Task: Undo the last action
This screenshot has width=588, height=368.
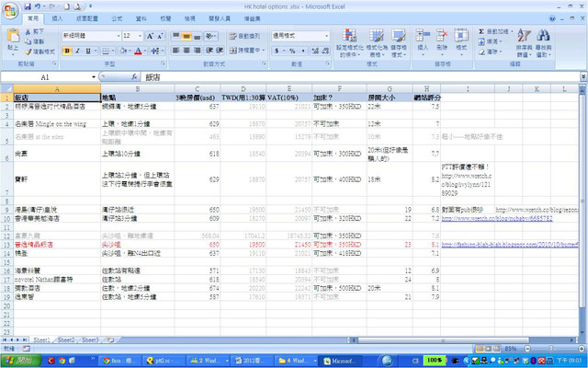Action: [x=38, y=6]
